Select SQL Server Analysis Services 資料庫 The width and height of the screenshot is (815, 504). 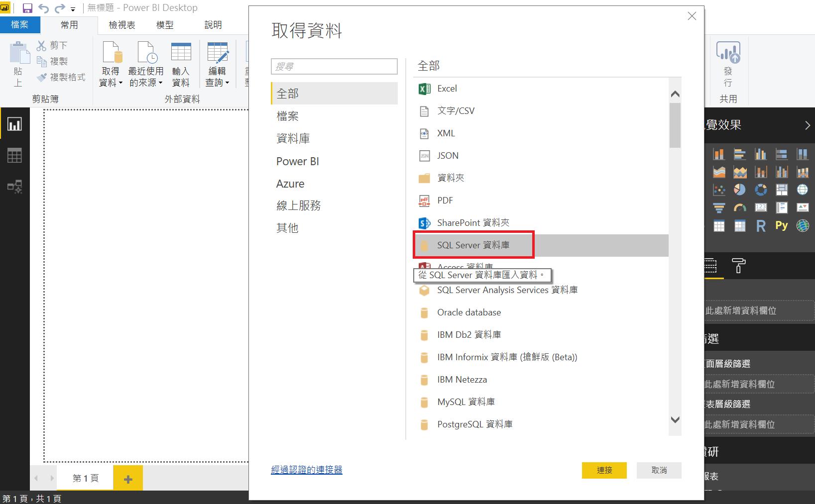pos(541,290)
